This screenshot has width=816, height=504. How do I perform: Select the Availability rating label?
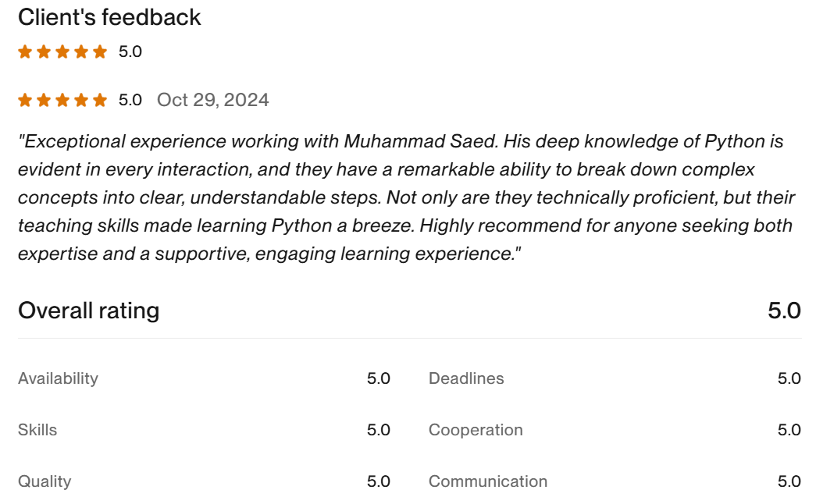[58, 378]
